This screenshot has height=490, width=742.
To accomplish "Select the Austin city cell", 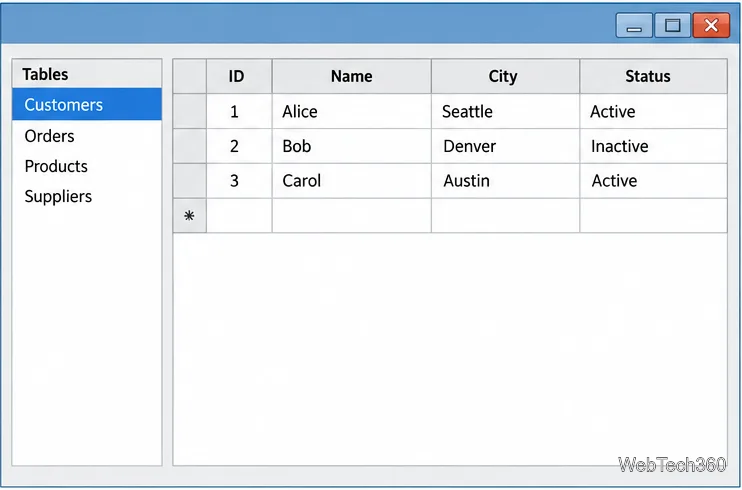I will 505,181.
